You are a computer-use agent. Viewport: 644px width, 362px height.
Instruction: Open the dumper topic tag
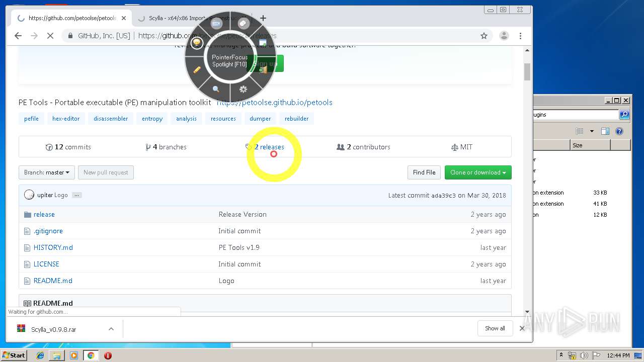[x=260, y=119]
